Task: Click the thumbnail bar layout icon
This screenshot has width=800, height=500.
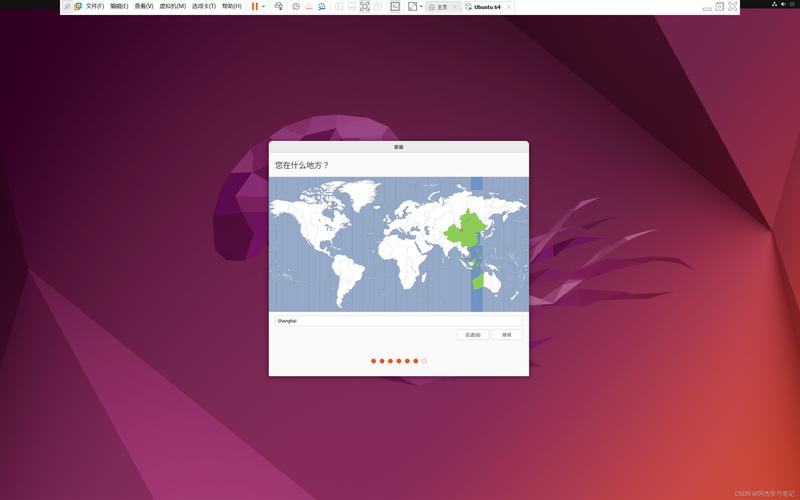Action: (x=352, y=7)
